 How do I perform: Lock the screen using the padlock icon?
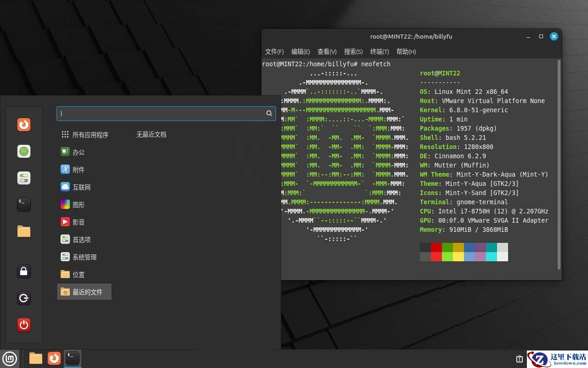pos(24,271)
